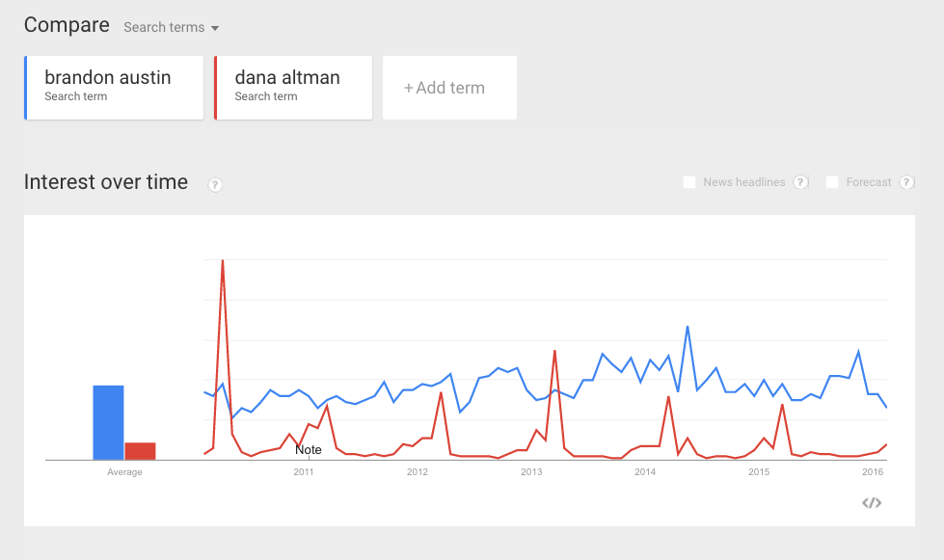The image size is (944, 560).
Task: Click the help icon beside News headlines
Action: pyautogui.click(x=800, y=182)
